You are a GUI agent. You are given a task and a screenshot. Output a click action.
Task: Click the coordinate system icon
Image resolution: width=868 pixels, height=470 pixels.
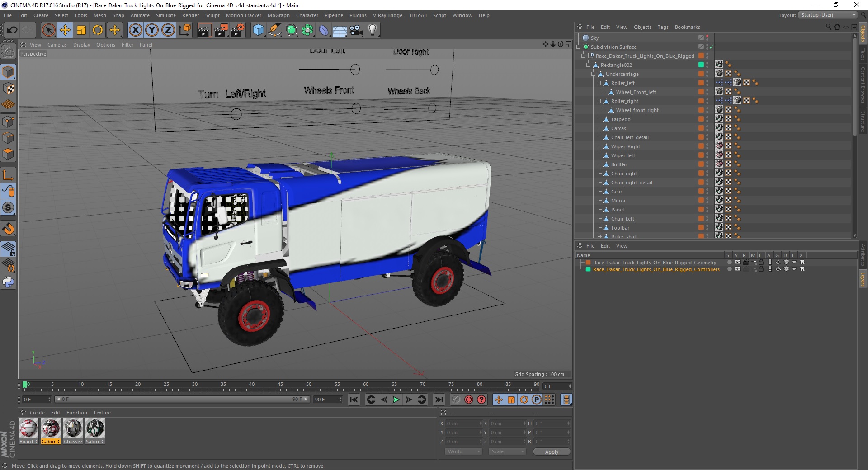tap(184, 30)
